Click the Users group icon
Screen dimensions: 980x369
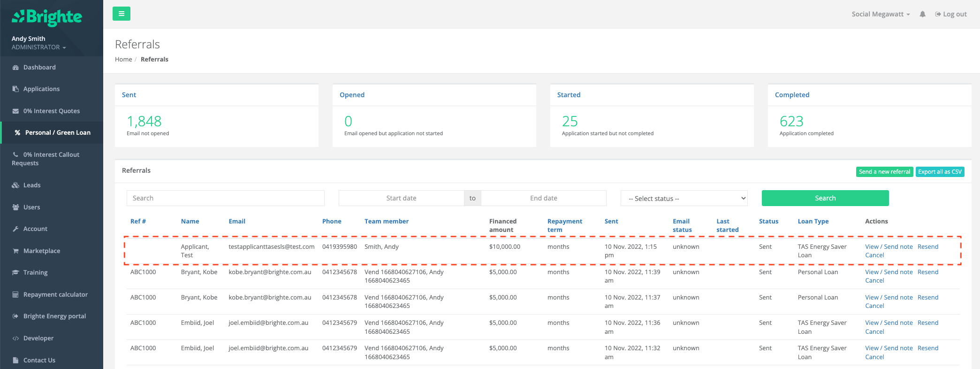pos(15,207)
